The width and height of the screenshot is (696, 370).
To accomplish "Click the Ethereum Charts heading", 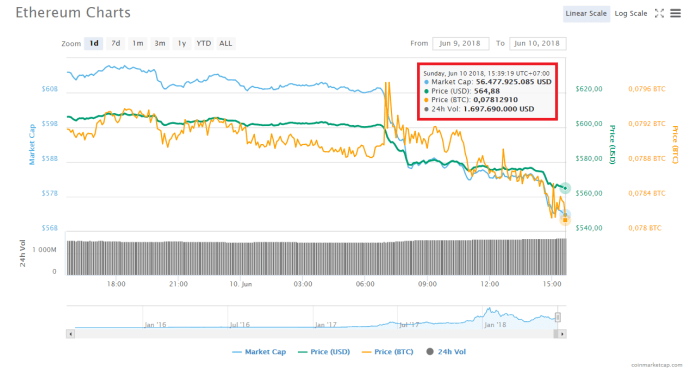I will pos(73,12).
